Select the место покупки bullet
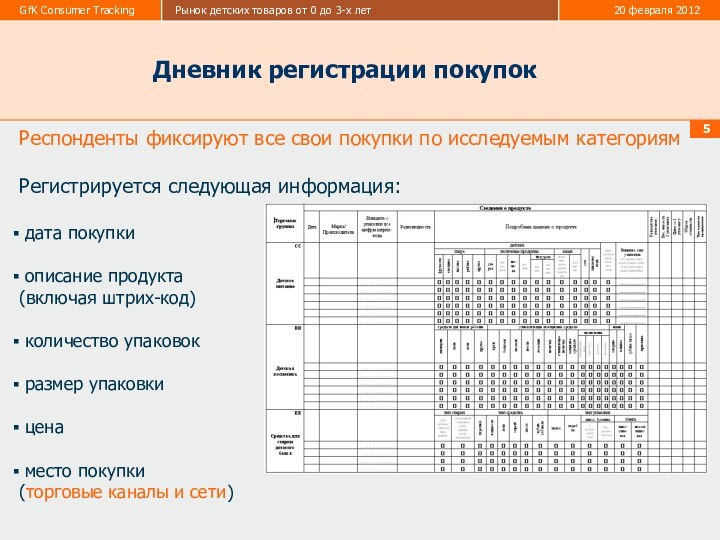The image size is (720, 540). click(x=84, y=470)
